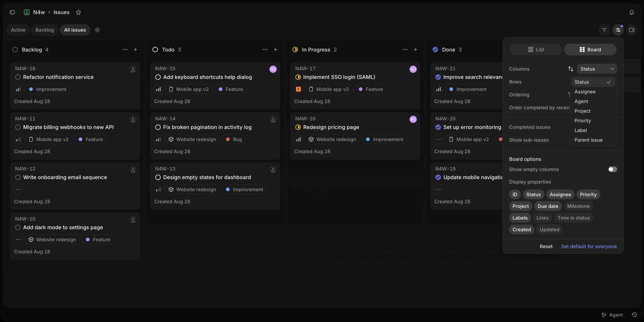Toggle Status display property
Image resolution: width=644 pixels, height=322 pixels.
pos(534,194)
